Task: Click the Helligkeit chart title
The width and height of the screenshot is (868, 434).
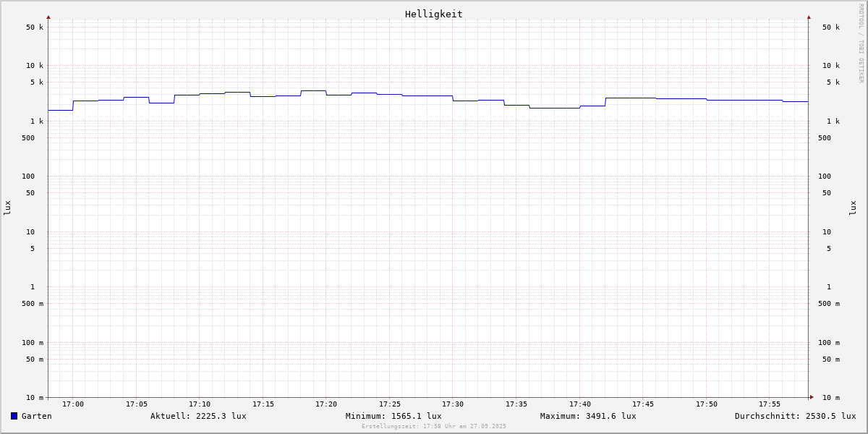Action: pos(433,14)
